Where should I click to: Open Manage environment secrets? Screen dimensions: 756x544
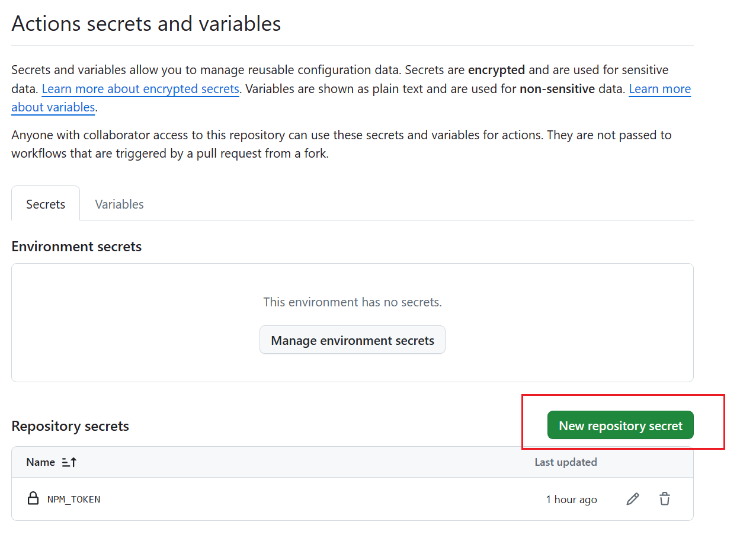coord(353,340)
